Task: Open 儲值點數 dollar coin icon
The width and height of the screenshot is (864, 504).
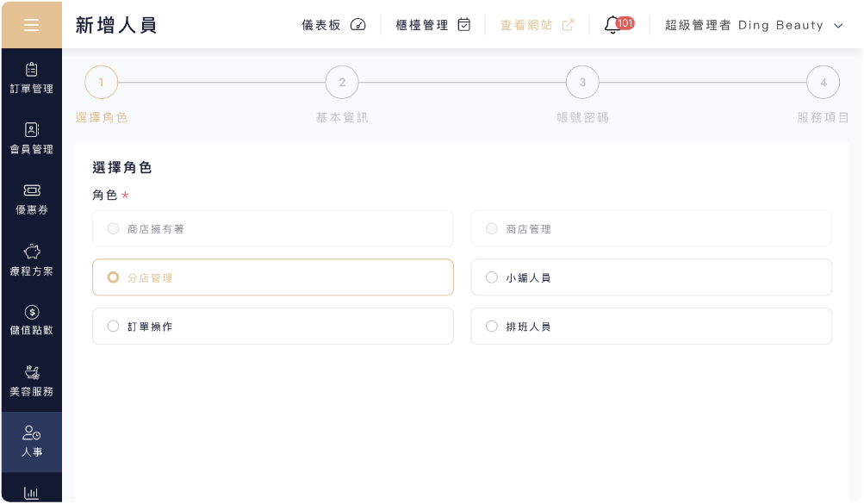Action: point(31,313)
